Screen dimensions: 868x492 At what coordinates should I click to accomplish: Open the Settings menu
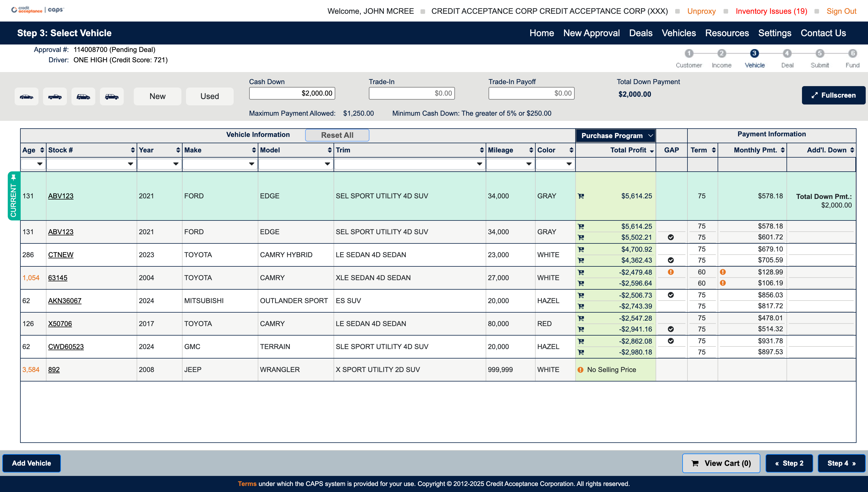click(x=775, y=33)
